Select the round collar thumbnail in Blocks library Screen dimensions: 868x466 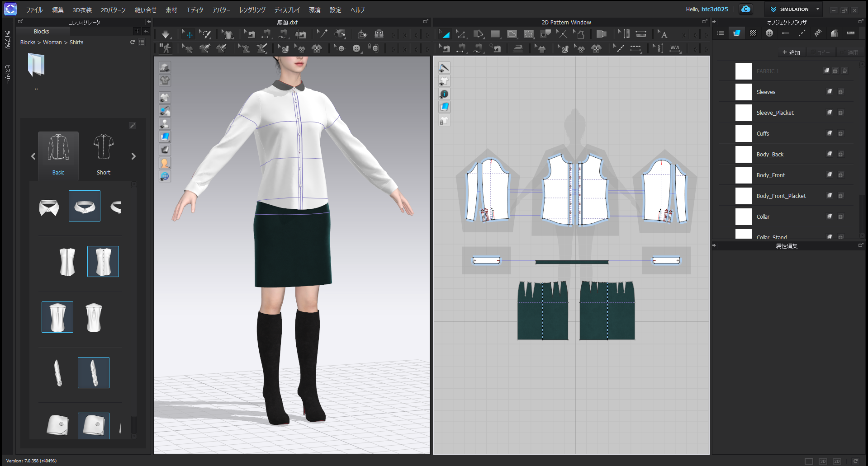(85, 206)
